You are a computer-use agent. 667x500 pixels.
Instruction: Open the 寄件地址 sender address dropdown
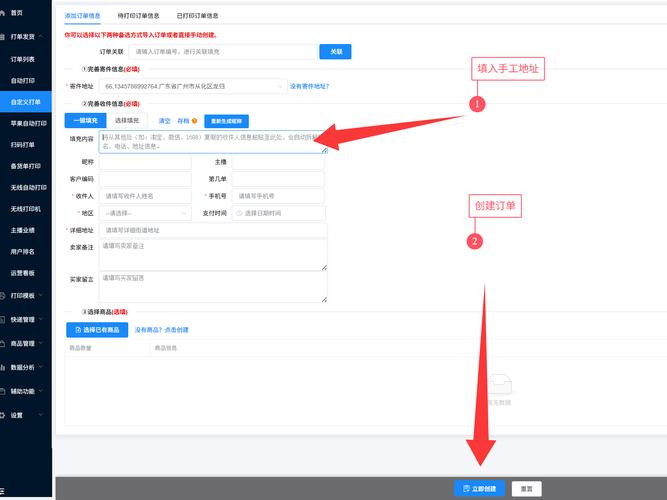click(x=193, y=86)
